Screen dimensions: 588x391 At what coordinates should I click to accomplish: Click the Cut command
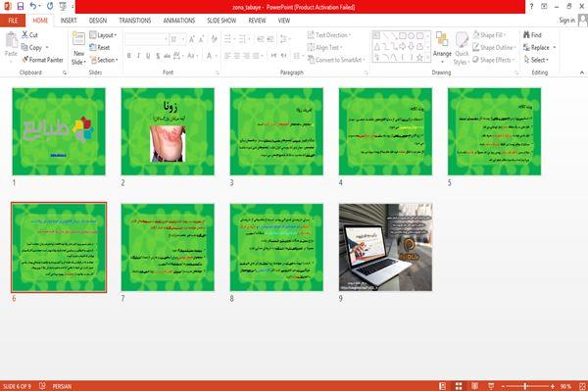[x=29, y=35]
